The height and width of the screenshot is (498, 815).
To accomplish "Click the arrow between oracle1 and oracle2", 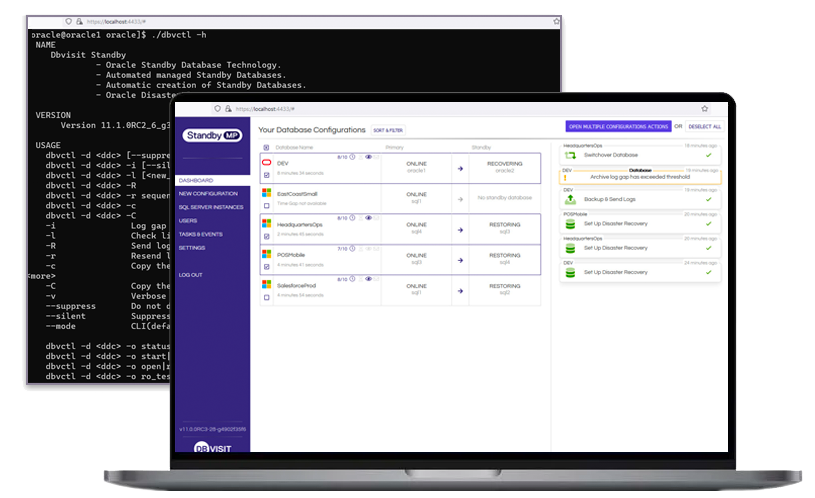I will pos(461,168).
